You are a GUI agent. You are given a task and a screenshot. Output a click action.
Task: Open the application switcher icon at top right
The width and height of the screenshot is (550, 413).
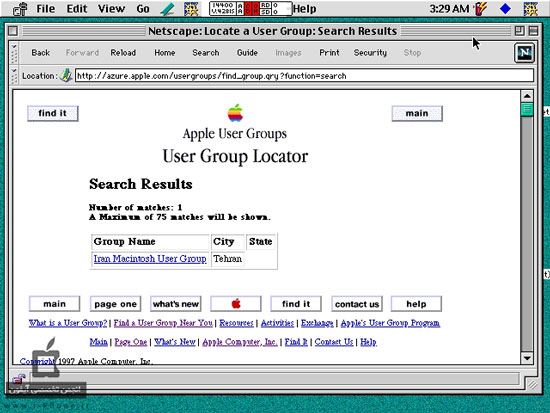[x=530, y=8]
